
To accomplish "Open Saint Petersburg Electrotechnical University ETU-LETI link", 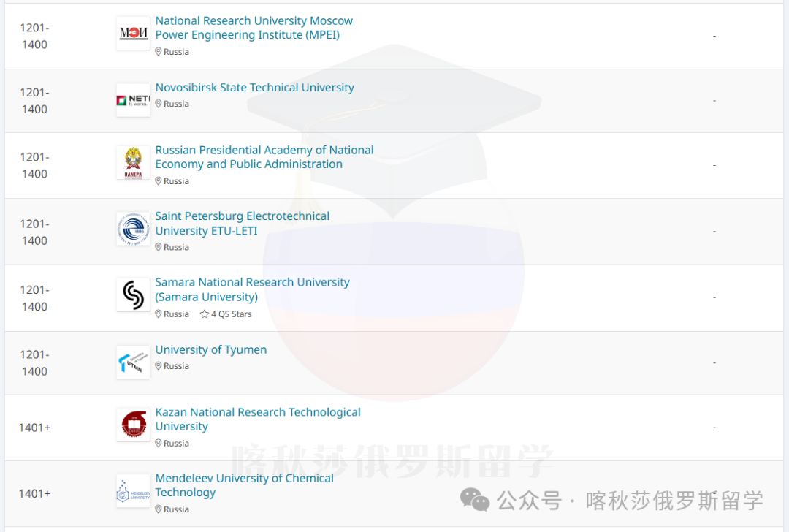I will tap(242, 224).
